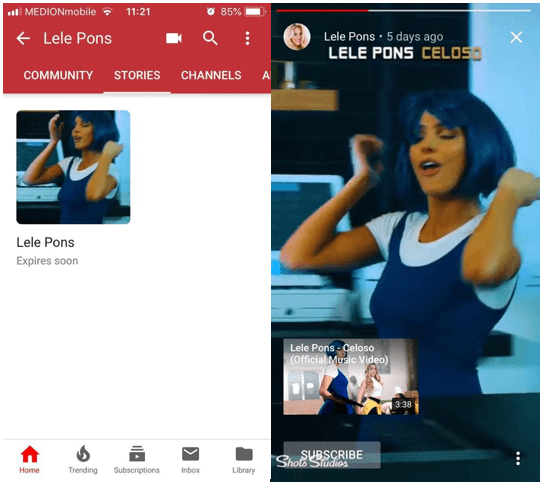
Task: Tap the back arrow beside Lele Pons
Action: pyautogui.click(x=23, y=38)
